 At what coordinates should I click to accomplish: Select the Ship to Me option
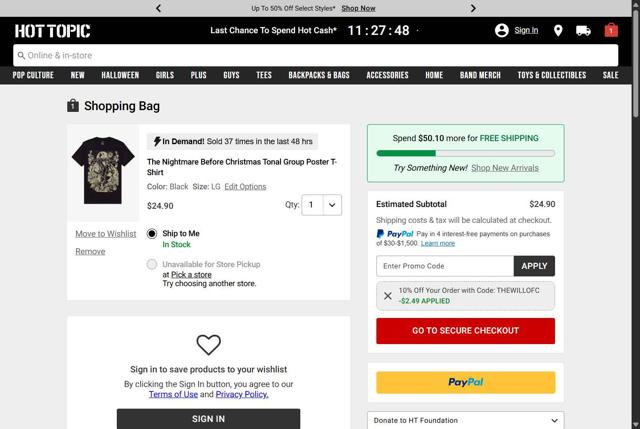[x=152, y=234]
